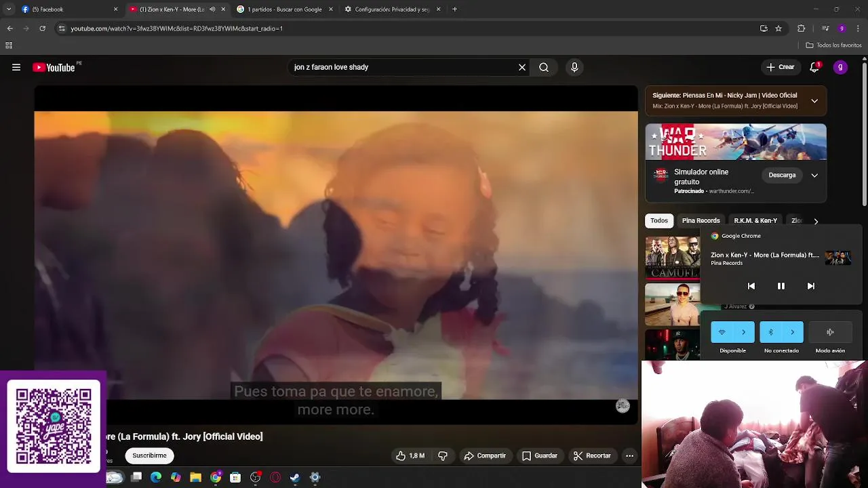Click the address bar URL
Image resolution: width=868 pixels, height=488 pixels.
(176, 28)
